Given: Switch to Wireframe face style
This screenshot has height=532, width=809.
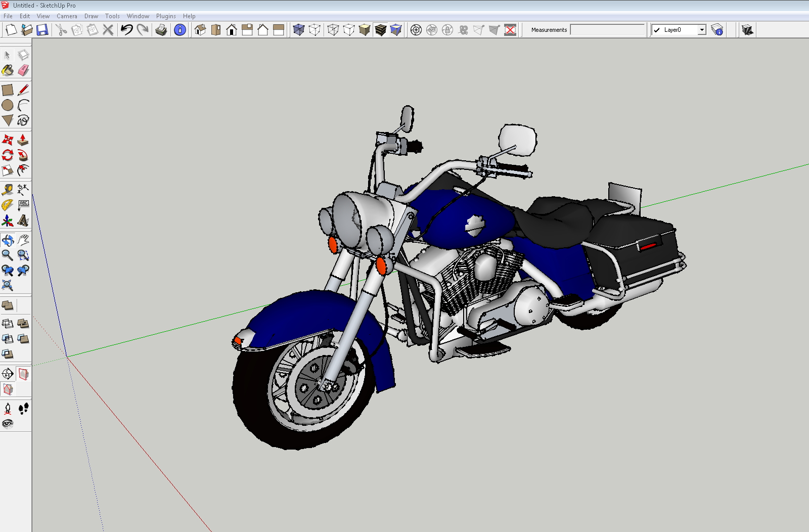Looking at the screenshot, I should click(x=333, y=30).
